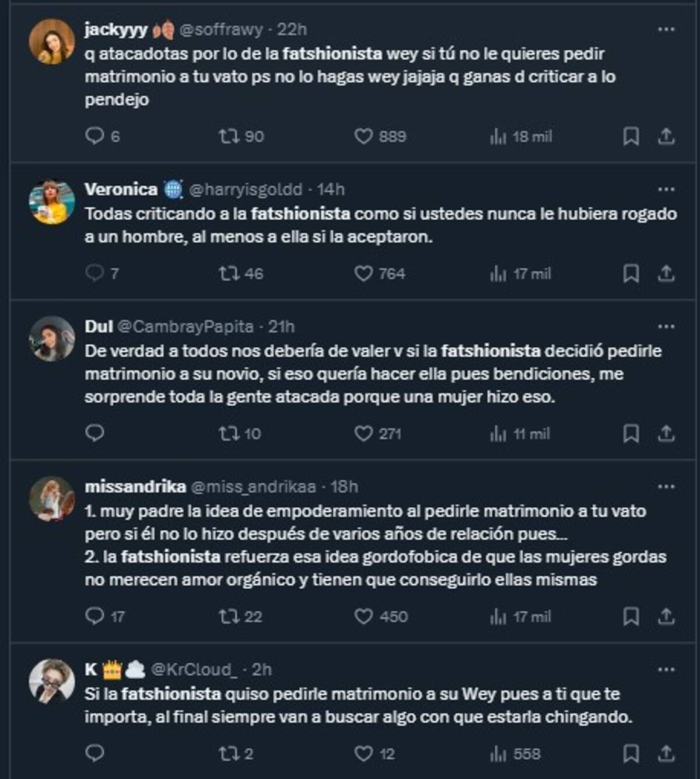Bookmark Veronica's tweet

[x=631, y=273]
